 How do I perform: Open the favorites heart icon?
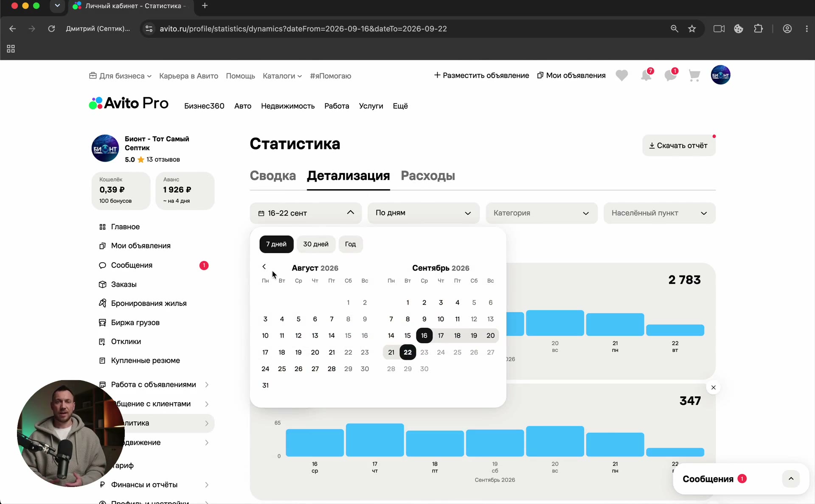621,76
